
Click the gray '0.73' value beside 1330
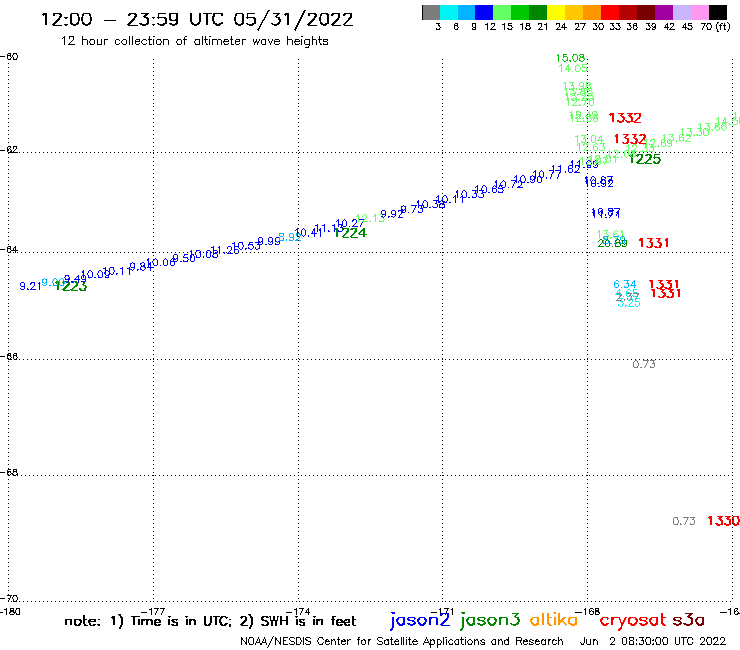[x=684, y=521]
